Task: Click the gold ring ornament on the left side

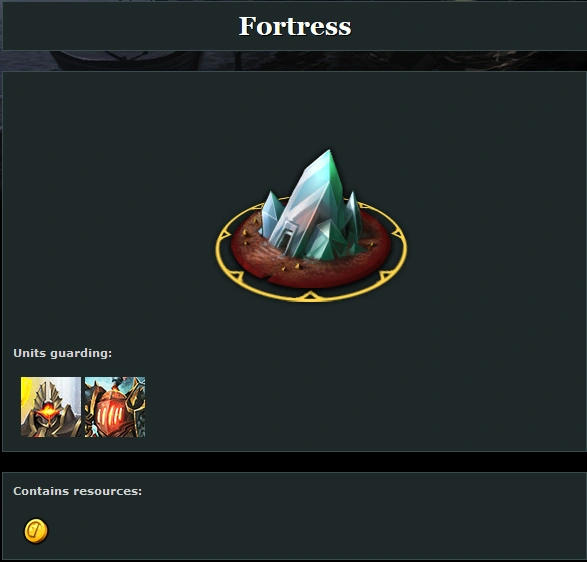Action: (x=224, y=235)
